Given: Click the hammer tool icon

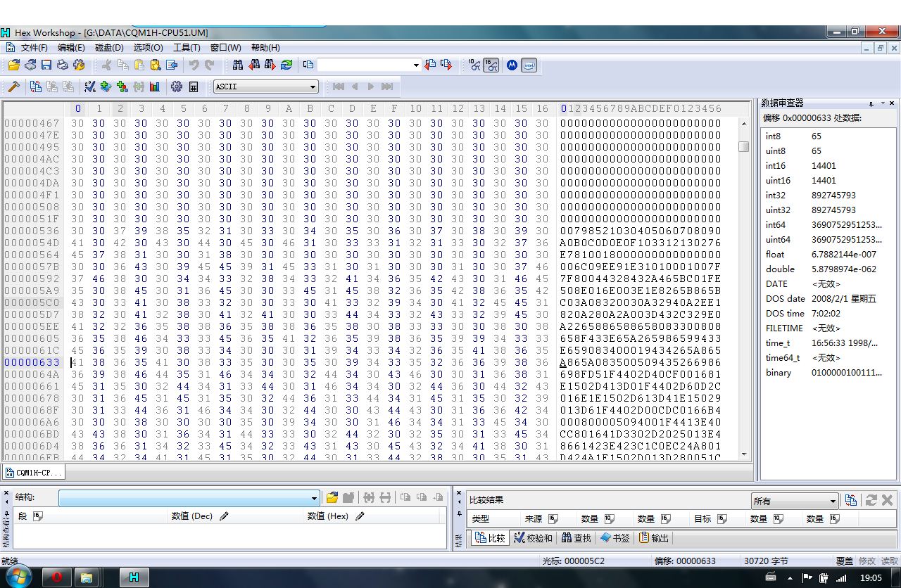Looking at the screenshot, I should [13, 87].
